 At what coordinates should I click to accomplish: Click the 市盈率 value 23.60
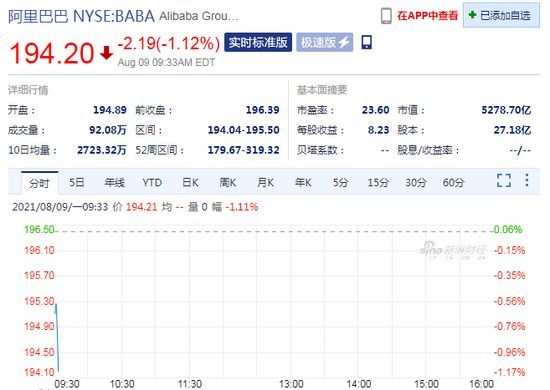point(375,110)
